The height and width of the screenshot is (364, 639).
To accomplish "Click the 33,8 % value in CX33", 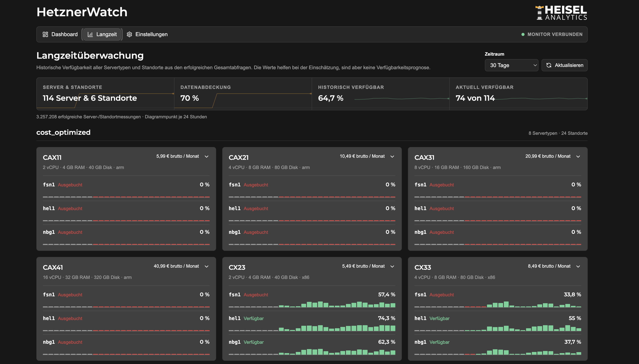I will 572,294.
